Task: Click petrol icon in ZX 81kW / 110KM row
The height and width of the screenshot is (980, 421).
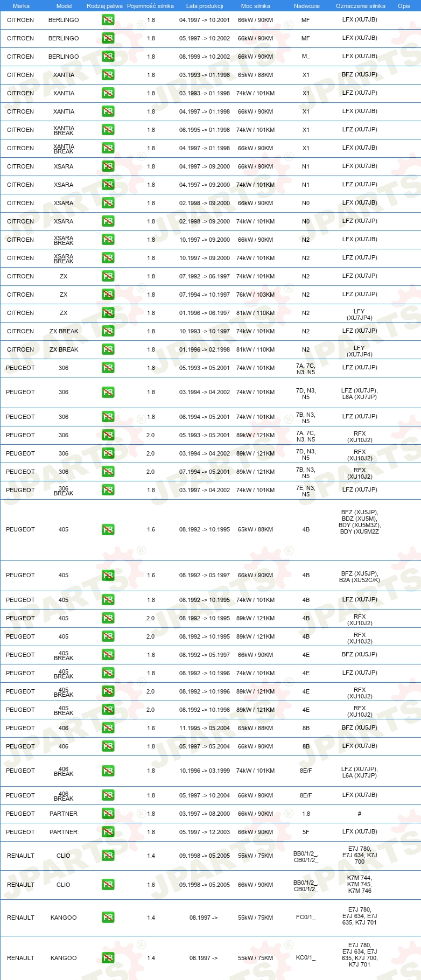Action: tap(108, 313)
